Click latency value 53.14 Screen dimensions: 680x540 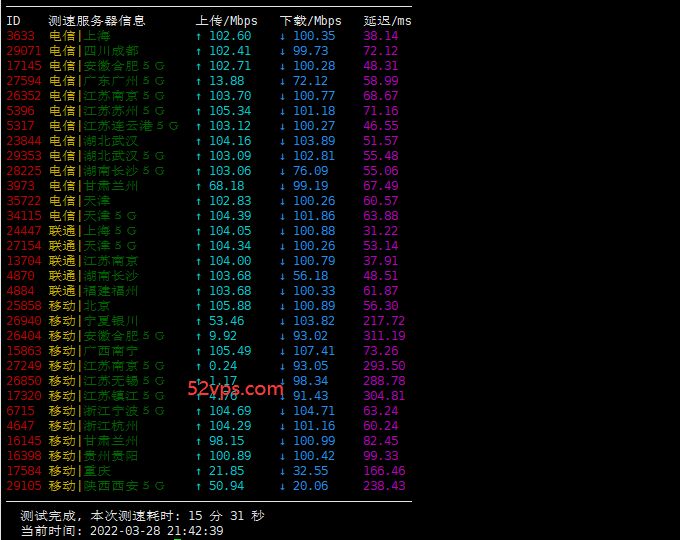click(380, 246)
